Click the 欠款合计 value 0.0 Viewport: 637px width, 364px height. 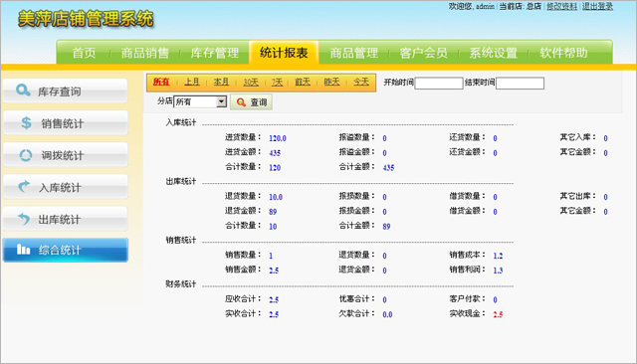387,314
